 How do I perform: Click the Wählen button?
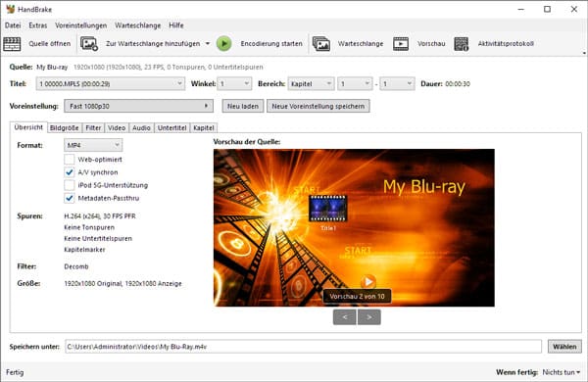click(x=564, y=347)
